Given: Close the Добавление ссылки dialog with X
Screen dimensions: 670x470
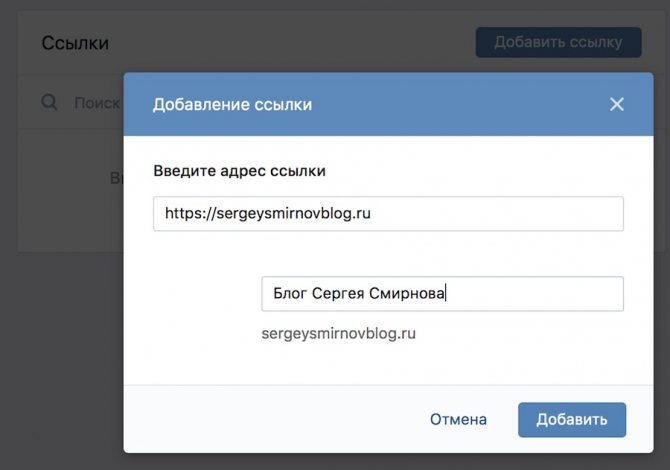Looking at the screenshot, I should (617, 104).
